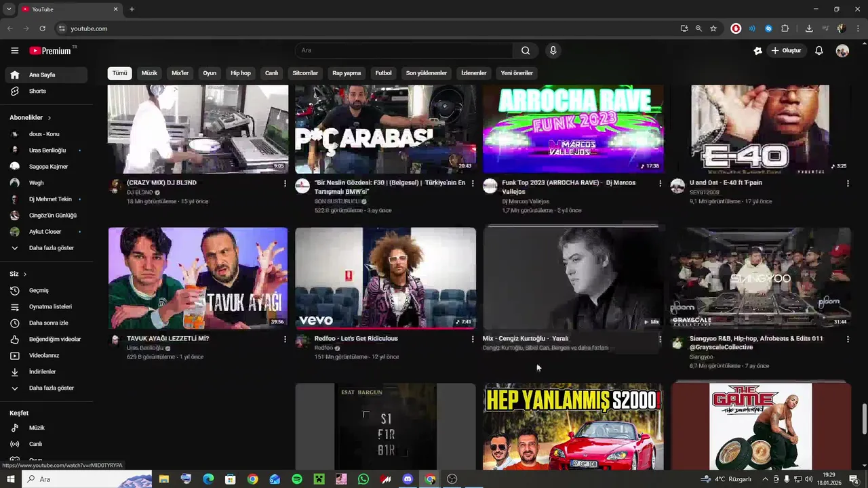Click the search magnifier button
Image resolution: width=868 pixels, height=488 pixels.
tap(526, 50)
